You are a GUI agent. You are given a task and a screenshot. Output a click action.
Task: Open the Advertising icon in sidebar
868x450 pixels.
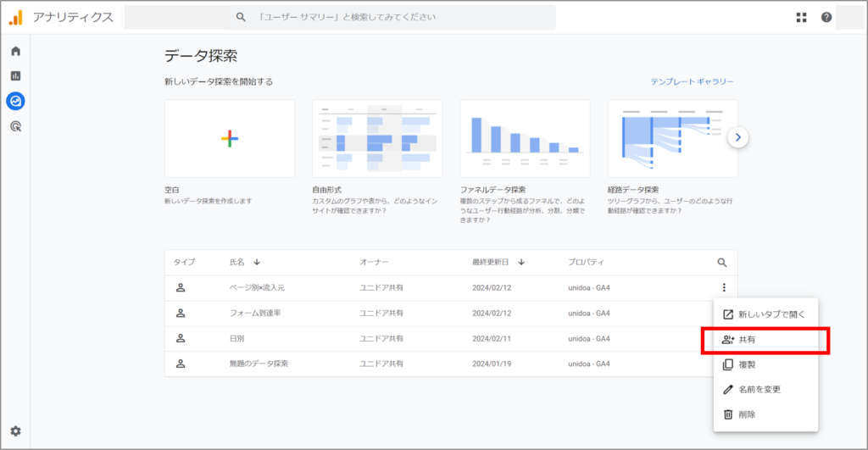coord(15,127)
